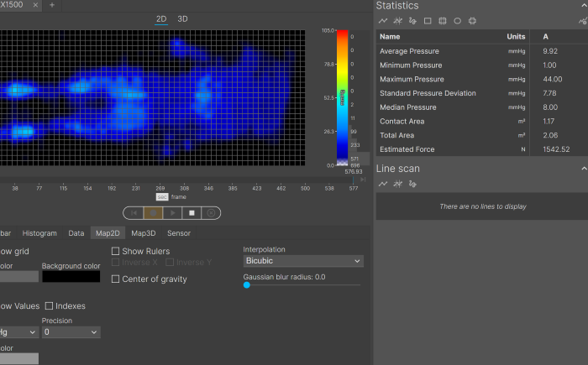Open the chart settings icon in Statistics header

(x=583, y=21)
